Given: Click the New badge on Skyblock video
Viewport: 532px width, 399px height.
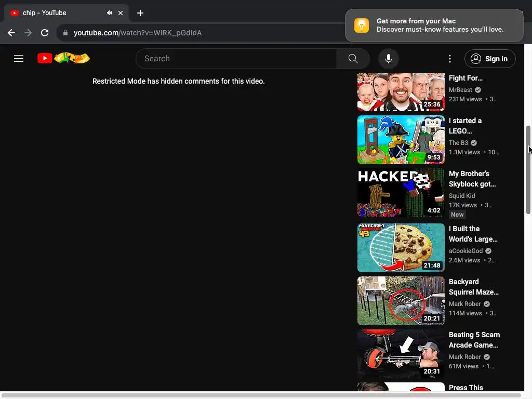Looking at the screenshot, I should coord(457,215).
